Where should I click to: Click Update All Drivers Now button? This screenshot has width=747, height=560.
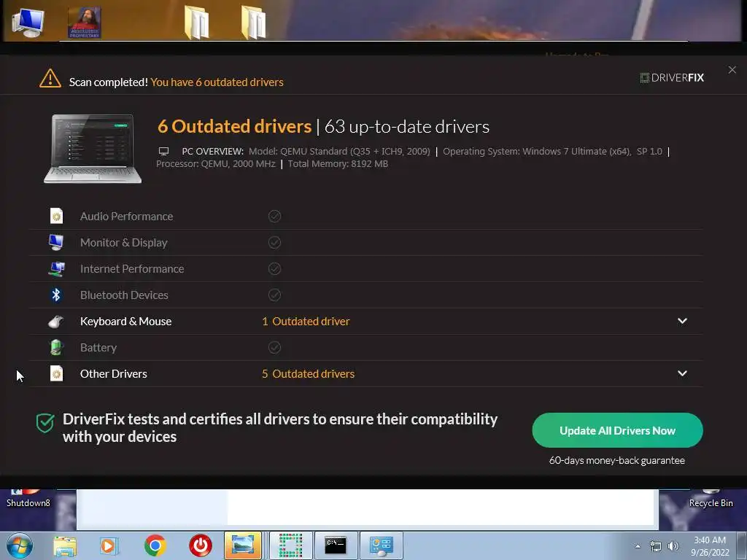click(617, 430)
